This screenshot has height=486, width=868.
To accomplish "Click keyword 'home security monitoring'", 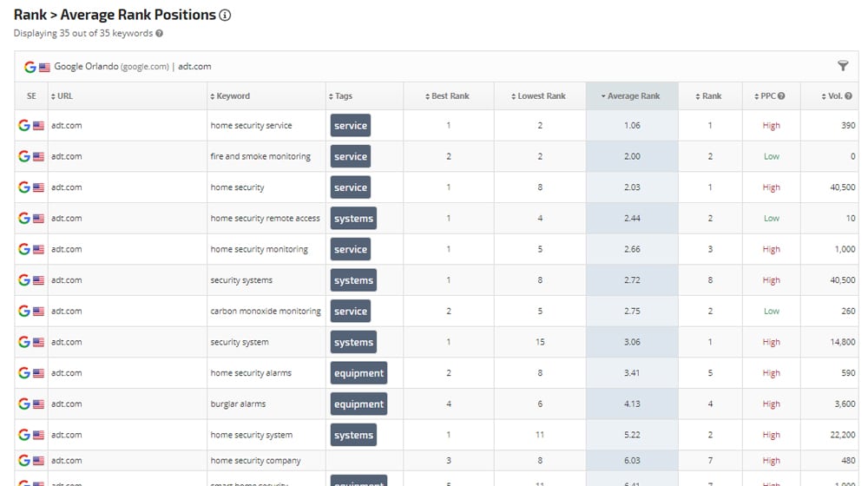I will point(259,250).
